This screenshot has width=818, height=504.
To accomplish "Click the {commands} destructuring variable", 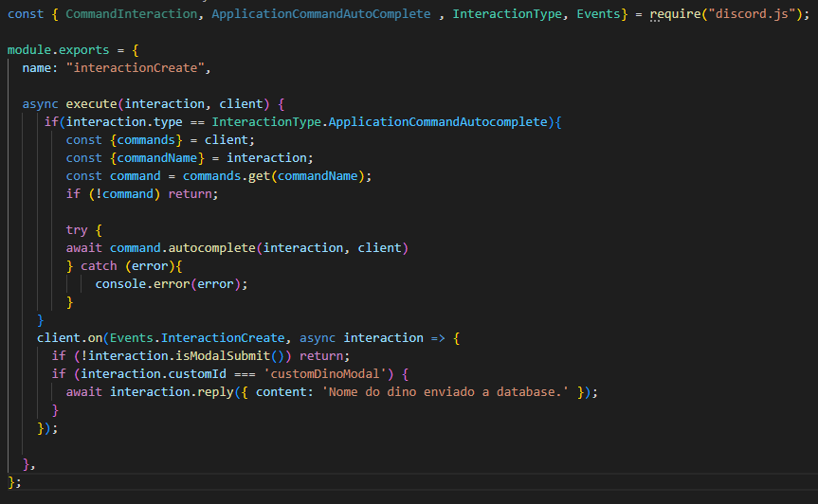I will [x=146, y=139].
